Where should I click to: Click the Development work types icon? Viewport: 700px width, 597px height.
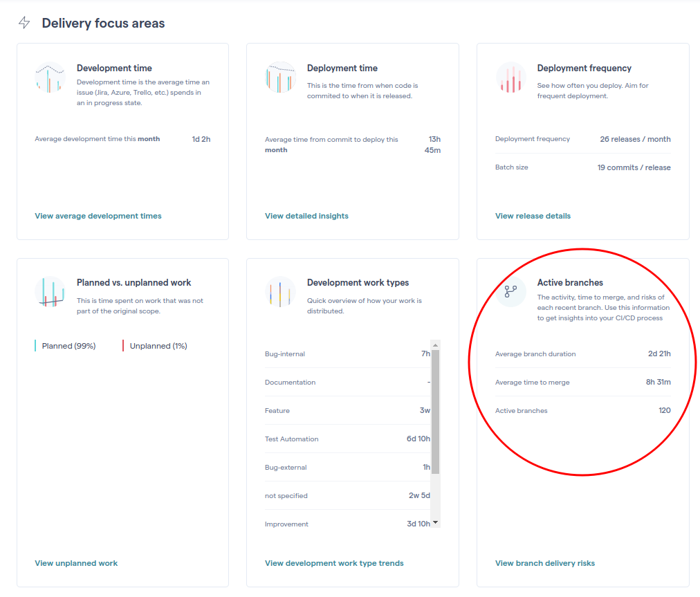tap(280, 292)
